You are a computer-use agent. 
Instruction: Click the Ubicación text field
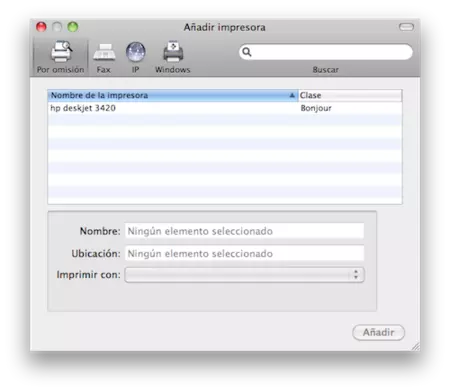(244, 254)
